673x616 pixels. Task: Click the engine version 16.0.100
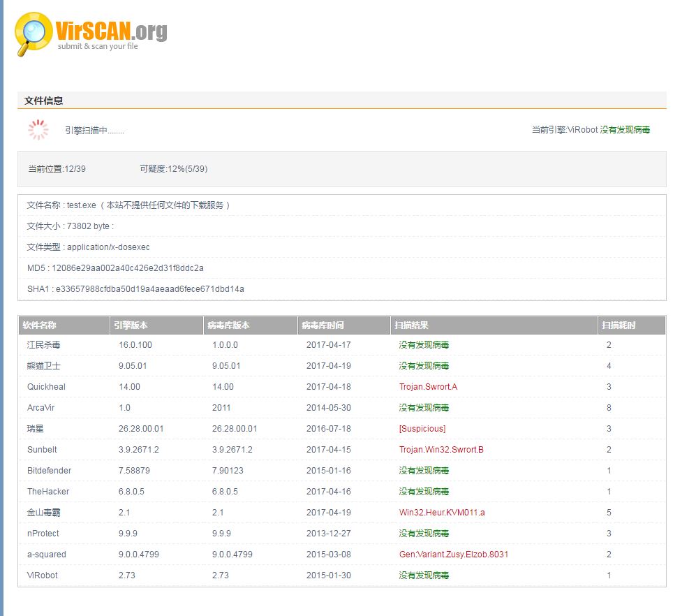135,345
